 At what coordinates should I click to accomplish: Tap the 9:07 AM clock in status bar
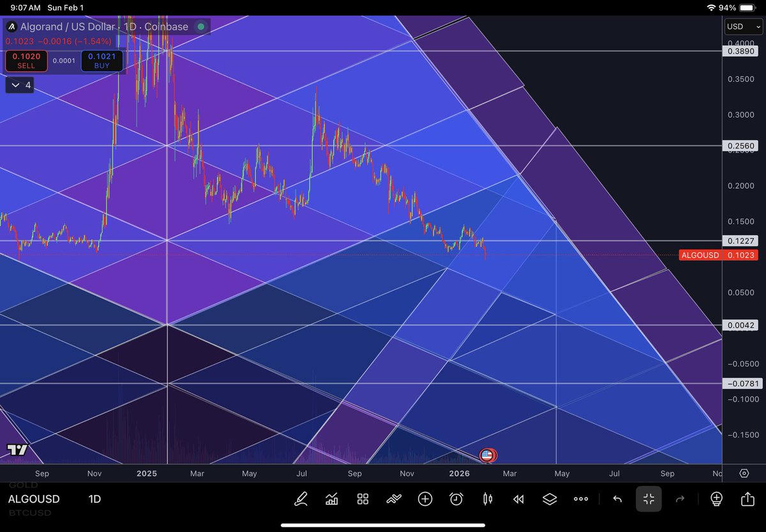click(26, 7)
